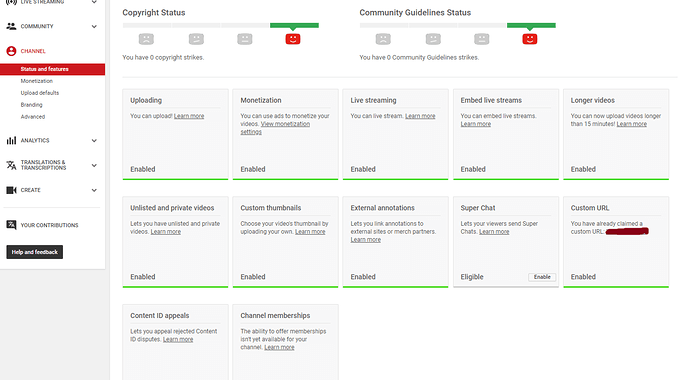Open the Monetization sidebar item

point(37,81)
